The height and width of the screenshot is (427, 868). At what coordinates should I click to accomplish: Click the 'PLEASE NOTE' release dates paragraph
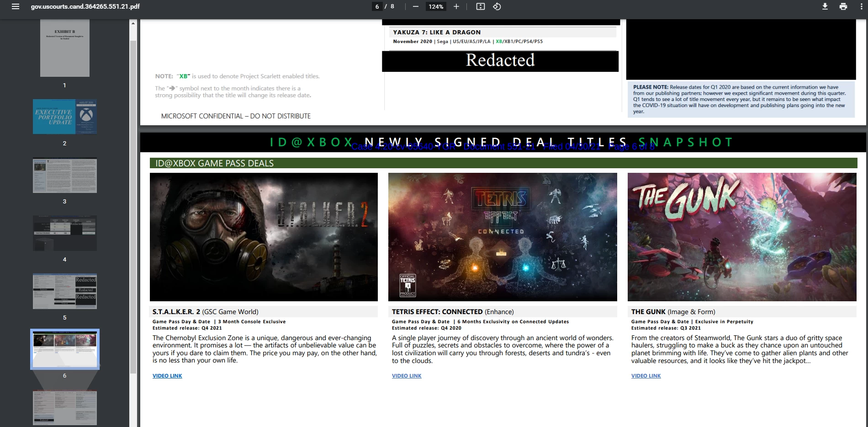click(x=740, y=99)
